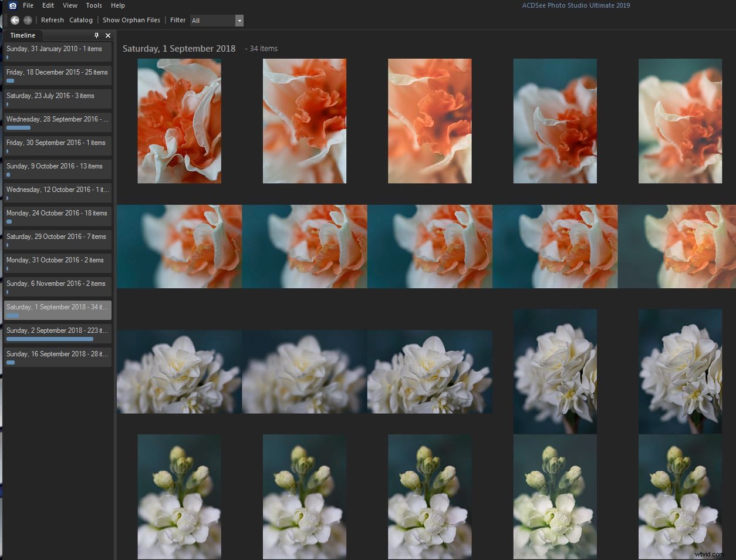
Task: Expand the Friday, 18 December 2015 entry
Action: (57, 72)
